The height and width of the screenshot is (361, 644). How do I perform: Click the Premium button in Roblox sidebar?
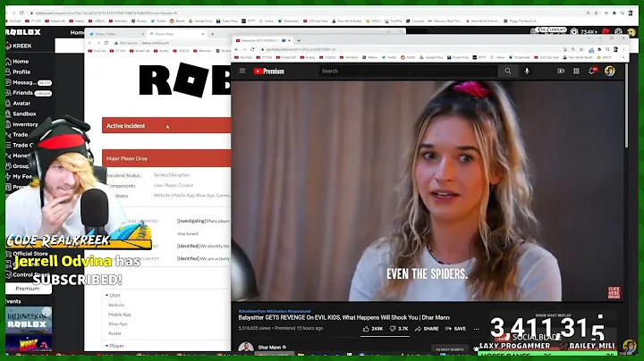tap(28, 289)
